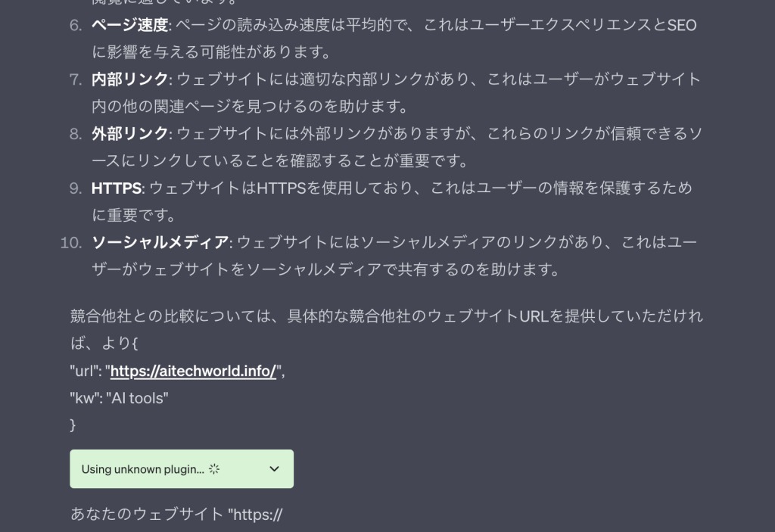Viewport: 775px width, 532px height.
Task: Click the loading spinner icon in plugin box
Action: click(214, 468)
